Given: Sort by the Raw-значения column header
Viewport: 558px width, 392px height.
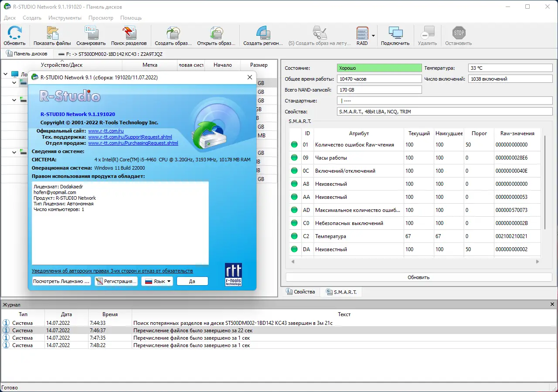Looking at the screenshot, I should coord(517,133).
